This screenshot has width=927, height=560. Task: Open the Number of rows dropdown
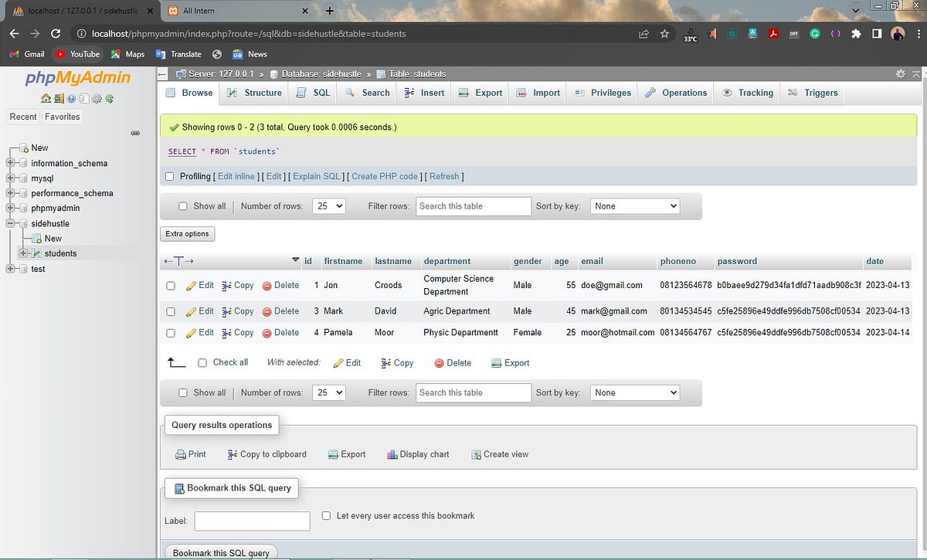click(328, 205)
